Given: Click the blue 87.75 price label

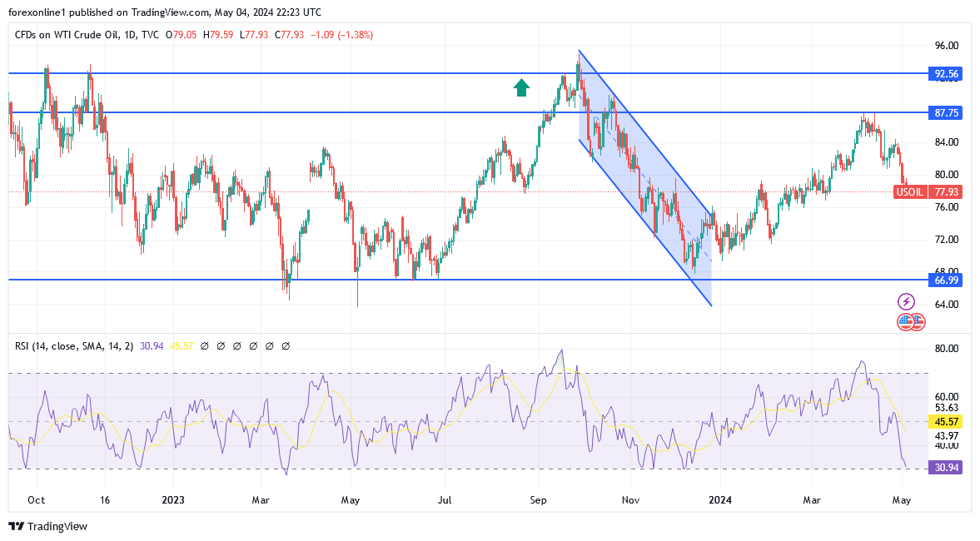Looking at the screenshot, I should pos(946,113).
